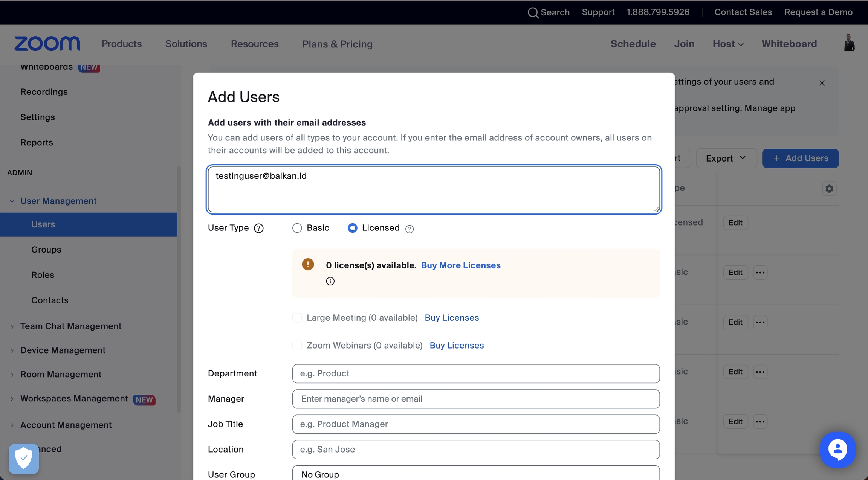Image resolution: width=868 pixels, height=480 pixels.
Task: Select the Licensed user type
Action: tap(352, 228)
